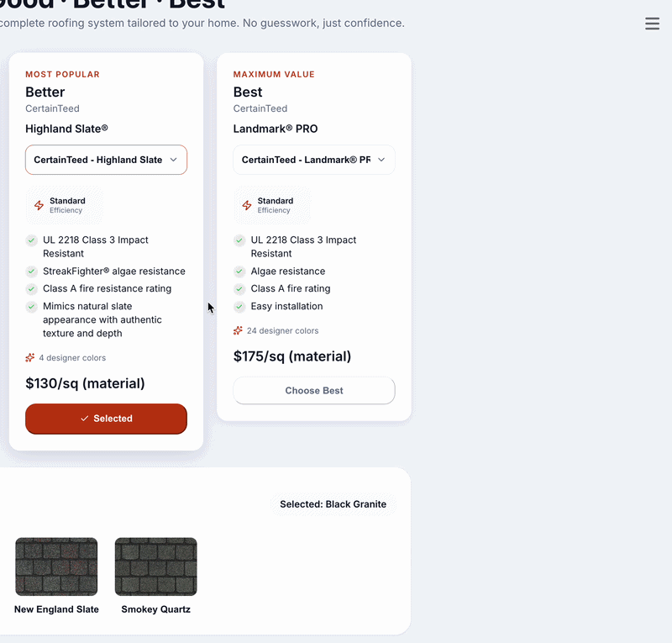Click the StreakFighter® algae resistance text
Viewport: 672px width, 643px height.
(114, 271)
